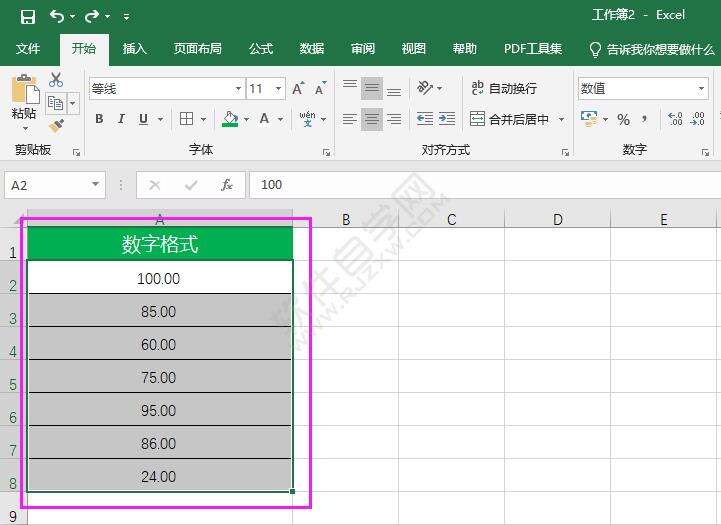This screenshot has width=721, height=525.
Task: Open the 对齐方式 group dialog launcher
Action: coord(565,153)
